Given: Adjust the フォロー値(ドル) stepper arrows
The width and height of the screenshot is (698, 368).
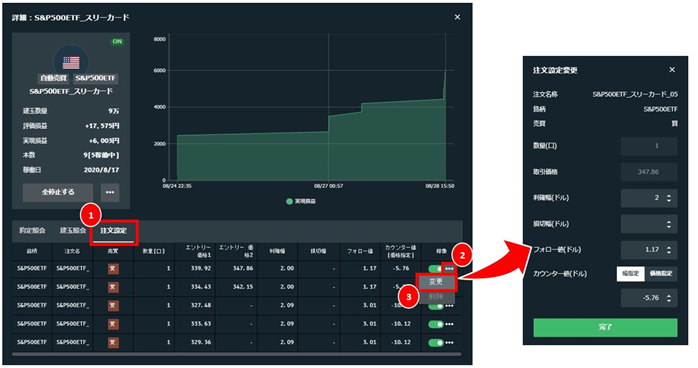Looking at the screenshot, I should (x=669, y=250).
